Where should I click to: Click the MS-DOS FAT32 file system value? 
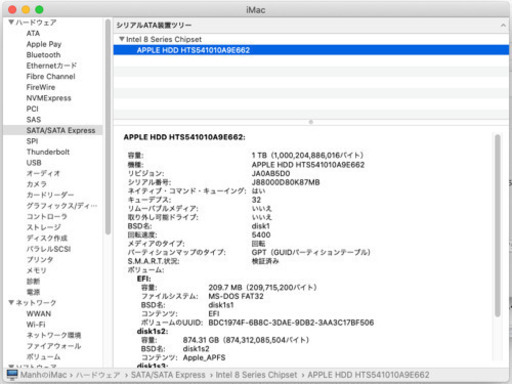pyautogui.click(x=236, y=296)
